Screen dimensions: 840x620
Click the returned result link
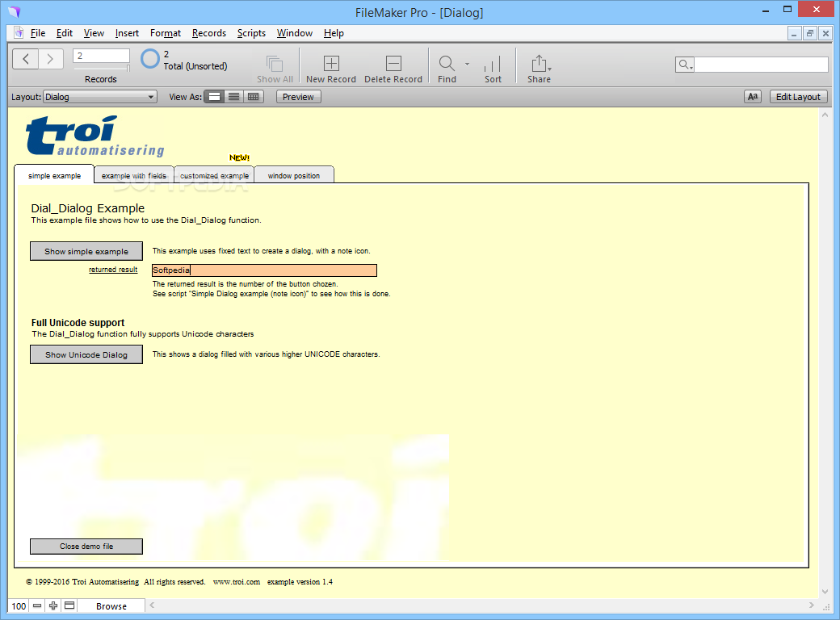coord(113,270)
